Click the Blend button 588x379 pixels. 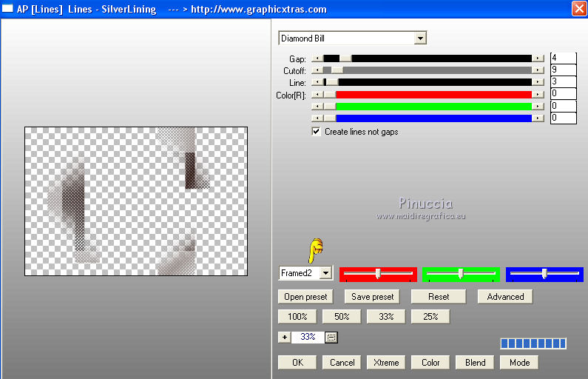point(475,363)
